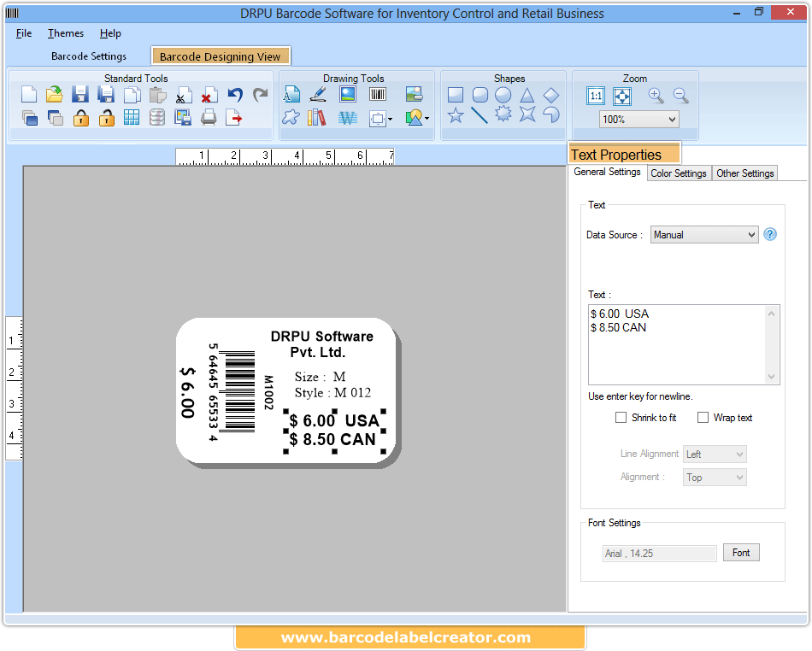Screen dimensions: 812x651
Task: Enable the Shrink to fit checkbox
Action: point(621,418)
